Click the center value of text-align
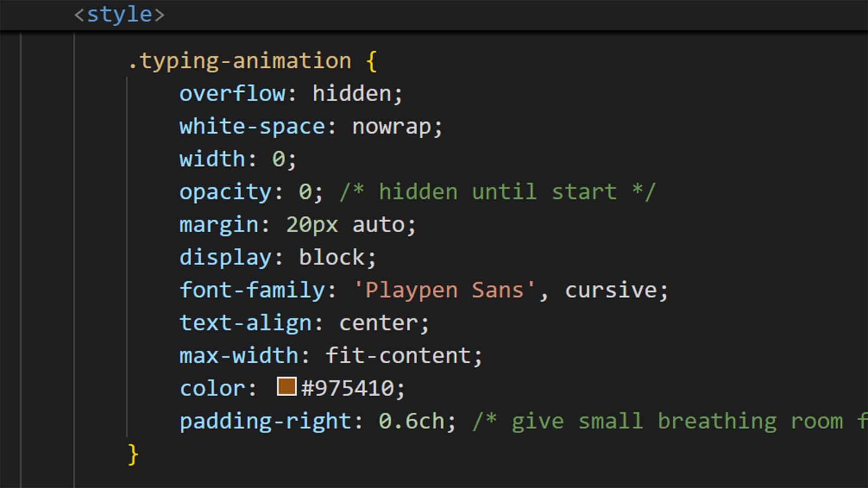Image resolution: width=868 pixels, height=488 pixels. [x=378, y=323]
